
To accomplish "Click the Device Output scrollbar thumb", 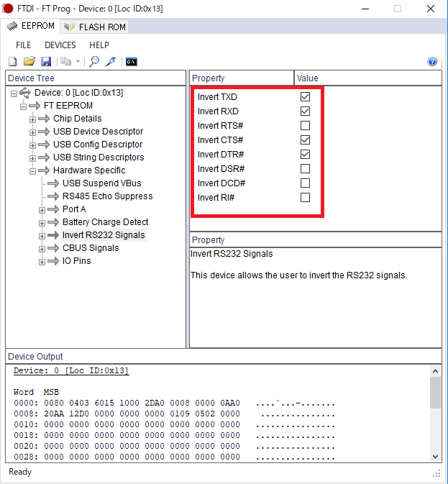I will point(435,393).
